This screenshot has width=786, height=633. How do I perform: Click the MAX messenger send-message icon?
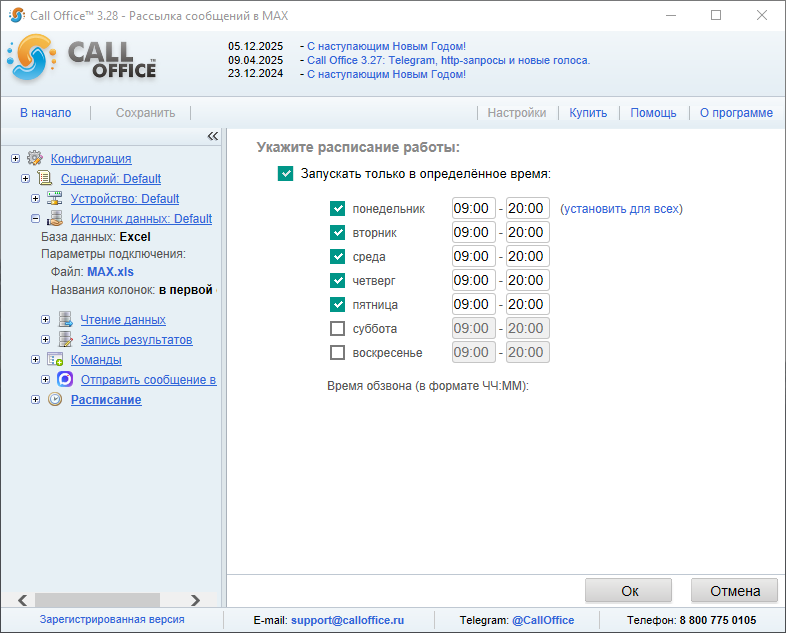[65, 379]
